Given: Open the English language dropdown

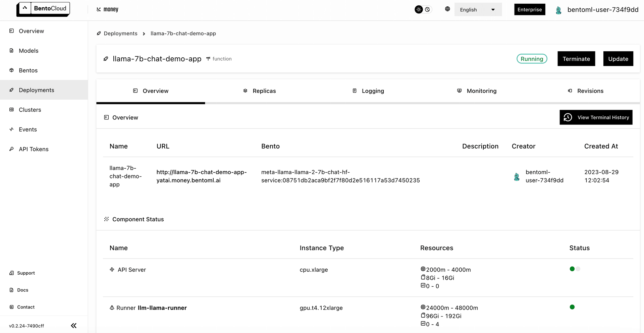Looking at the screenshot, I should point(478,9).
